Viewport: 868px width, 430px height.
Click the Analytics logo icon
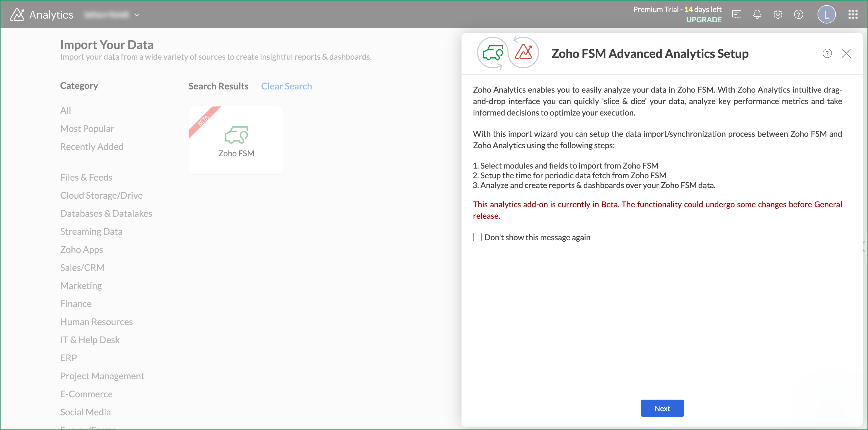click(x=17, y=15)
